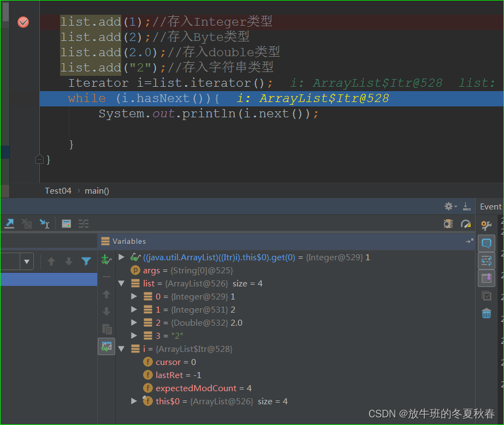Click the editor vertical scrollbar thumb at top left
This screenshot has height=425, width=504.
coord(5,11)
